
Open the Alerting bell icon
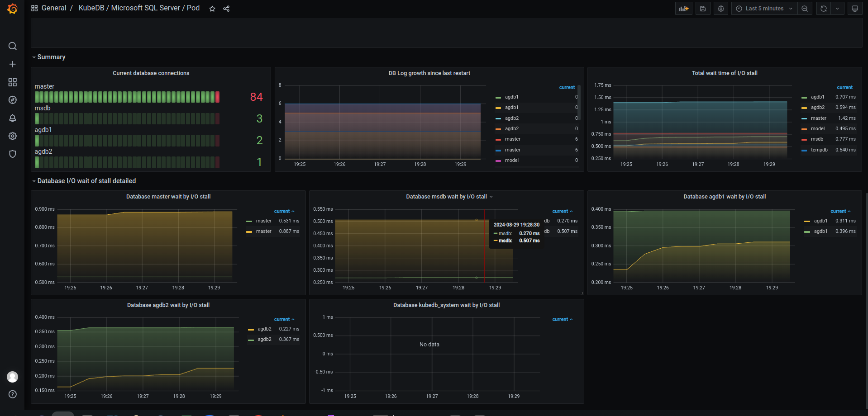point(12,118)
